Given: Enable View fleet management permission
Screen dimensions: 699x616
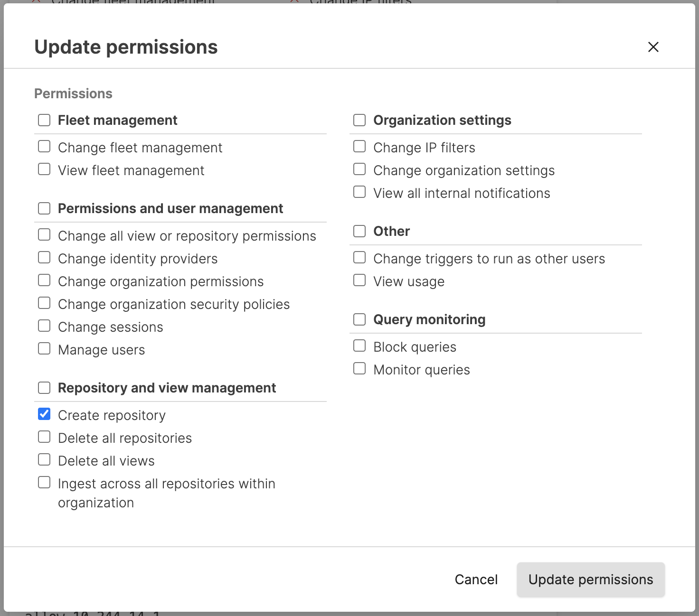Looking at the screenshot, I should (x=44, y=169).
